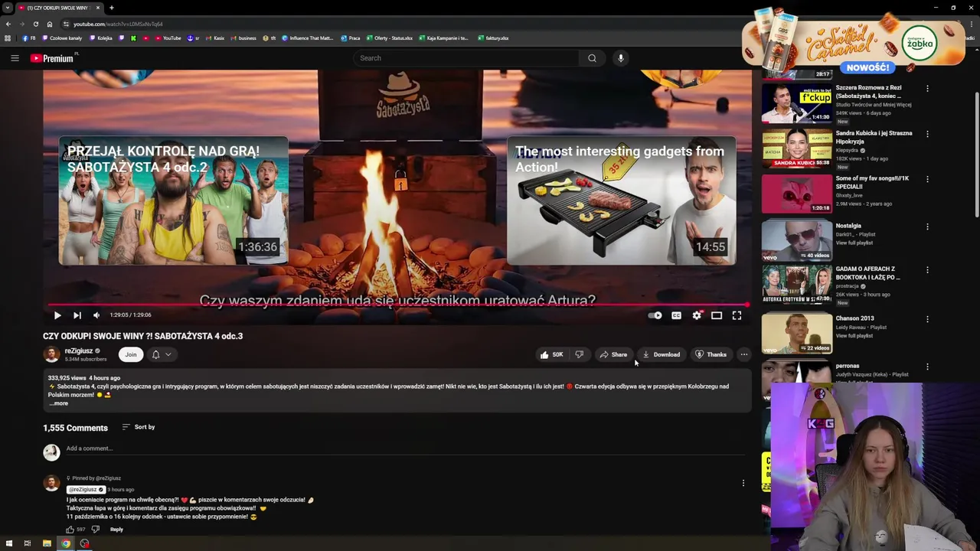Open options for Some of my fav songs

click(x=927, y=179)
